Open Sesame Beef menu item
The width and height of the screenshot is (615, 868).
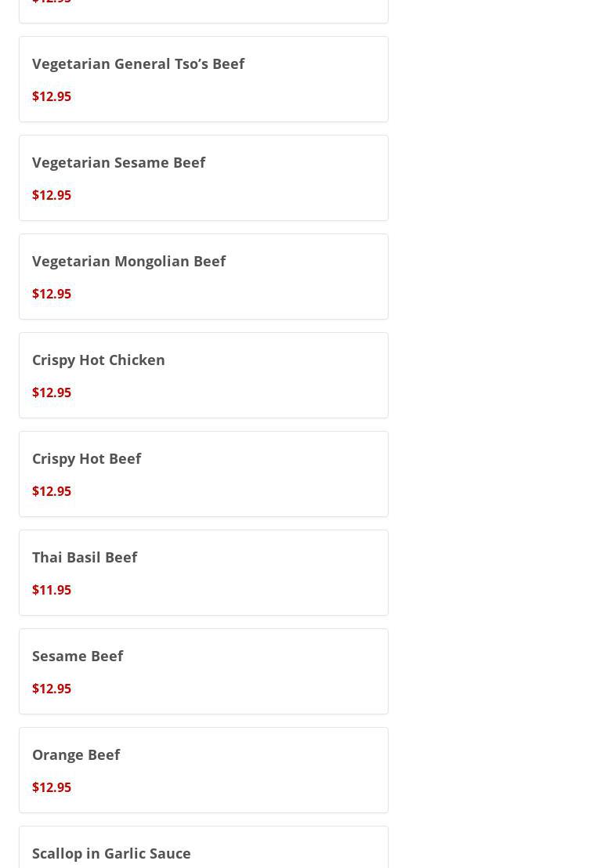coord(78,656)
